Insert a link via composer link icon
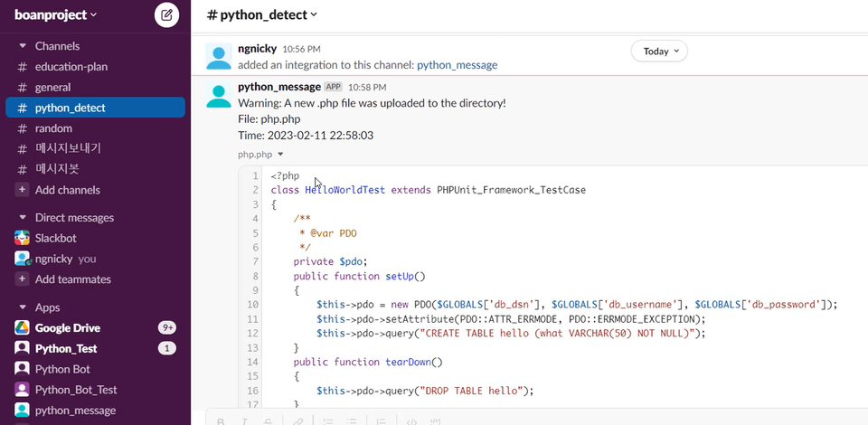 pyautogui.click(x=297, y=421)
